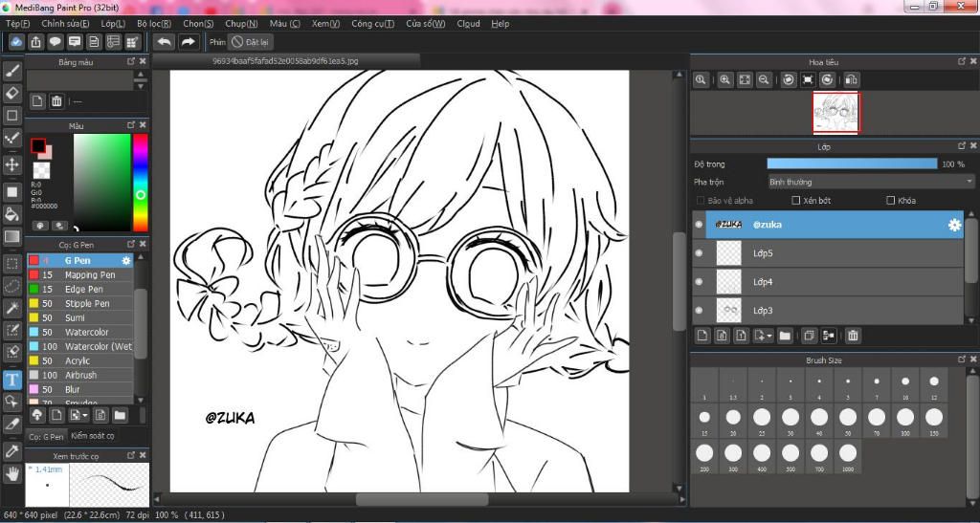
Task: Click the export/share icon in top toolbar
Action: 36,42
